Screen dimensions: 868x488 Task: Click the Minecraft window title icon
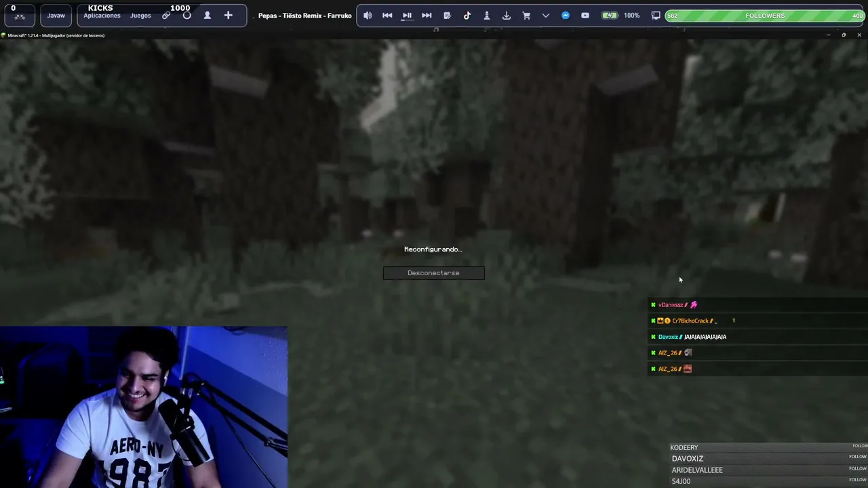(3, 35)
